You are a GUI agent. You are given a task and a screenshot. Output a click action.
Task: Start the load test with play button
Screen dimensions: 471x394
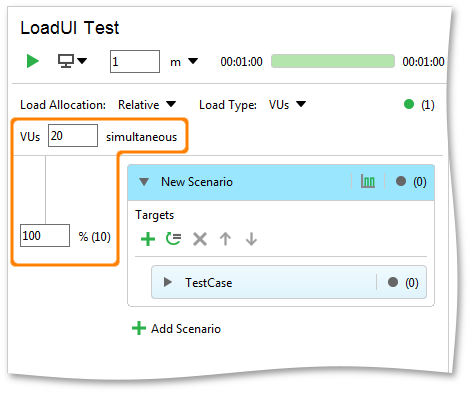coord(33,61)
